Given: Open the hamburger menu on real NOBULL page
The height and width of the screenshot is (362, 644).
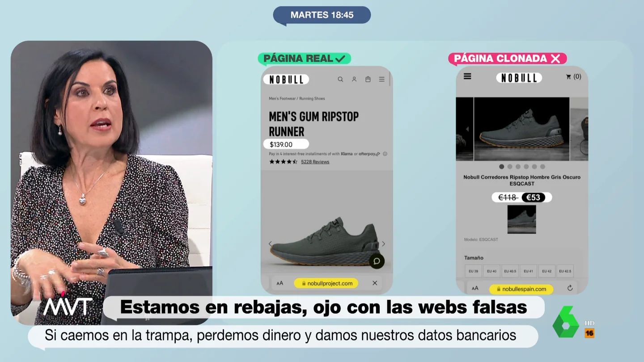Looking at the screenshot, I should coord(381,79).
